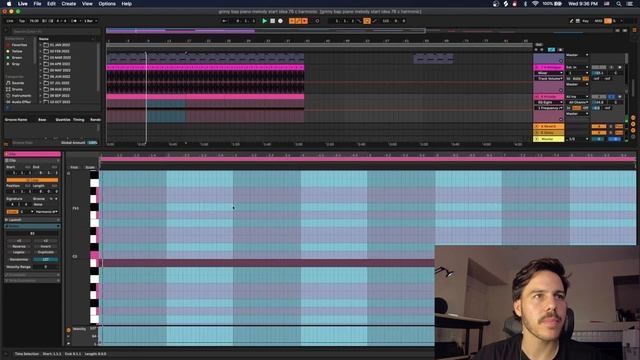Expand the 06 JUN 2022 folder
Screen dimensions: 640x360
[40, 77]
